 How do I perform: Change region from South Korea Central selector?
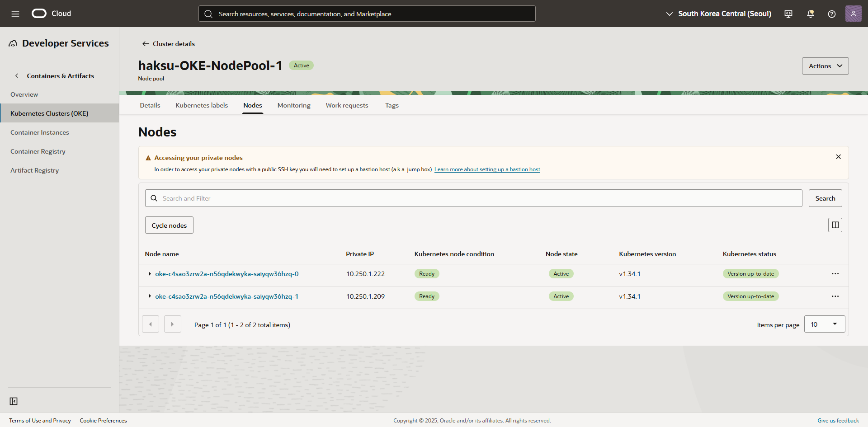pyautogui.click(x=719, y=14)
